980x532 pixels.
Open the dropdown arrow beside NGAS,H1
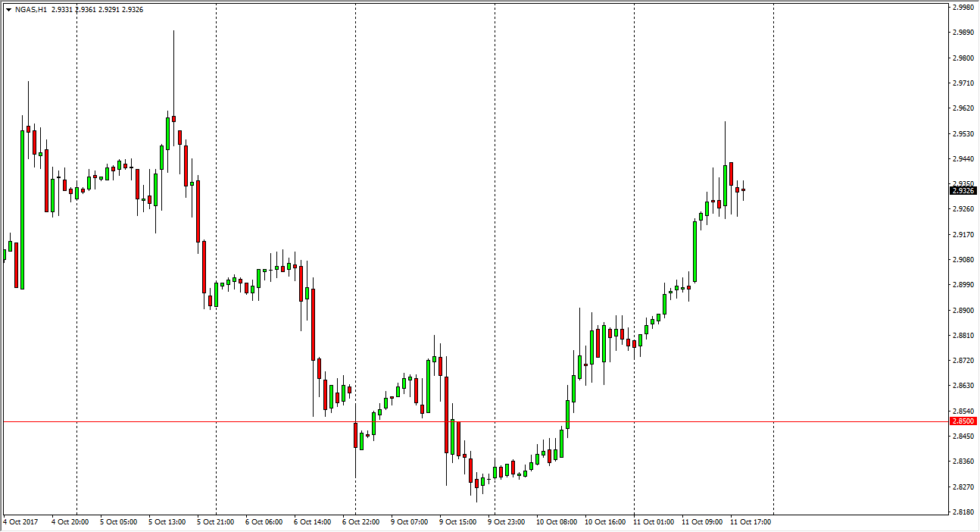point(8,11)
